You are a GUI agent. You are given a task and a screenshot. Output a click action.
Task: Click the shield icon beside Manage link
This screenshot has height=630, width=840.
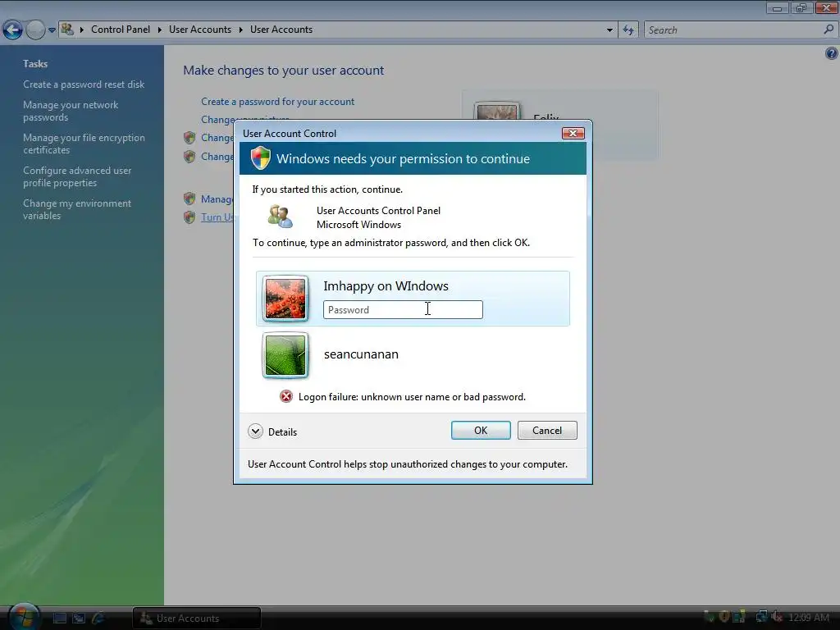[x=189, y=199]
